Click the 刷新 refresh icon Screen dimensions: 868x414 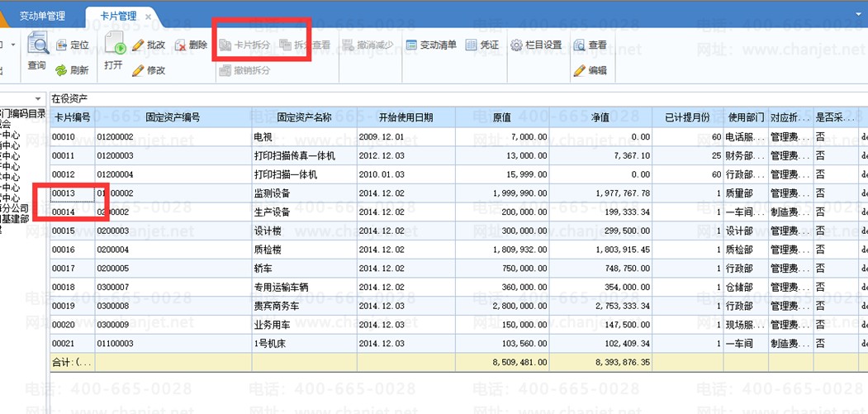61,70
